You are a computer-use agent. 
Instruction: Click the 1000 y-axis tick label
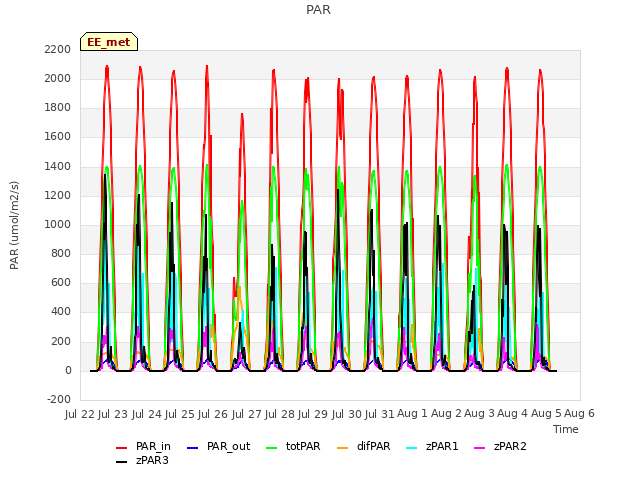(58, 224)
